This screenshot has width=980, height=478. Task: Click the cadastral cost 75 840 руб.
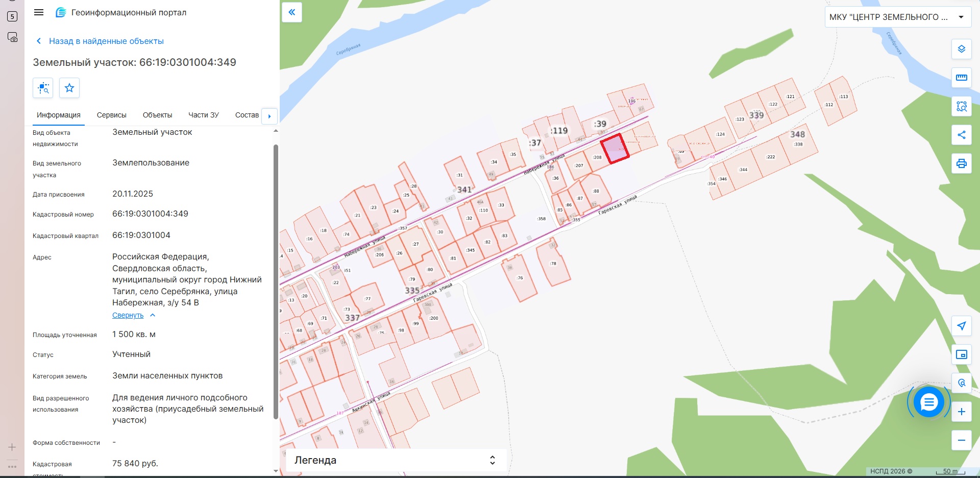click(x=135, y=464)
